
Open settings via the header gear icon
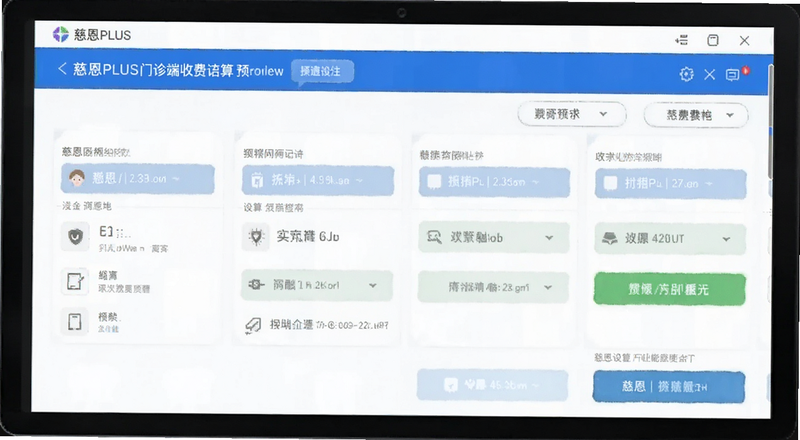pyautogui.click(x=687, y=74)
